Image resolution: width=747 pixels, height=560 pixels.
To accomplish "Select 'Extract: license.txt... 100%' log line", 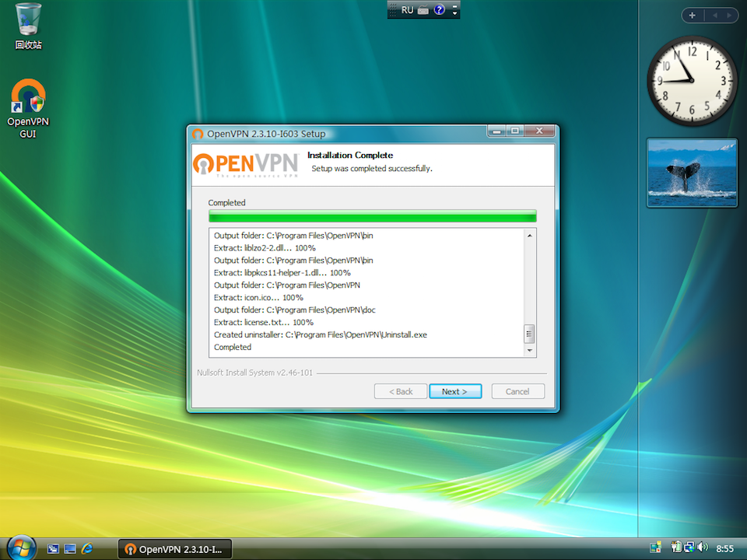I will (264, 322).
